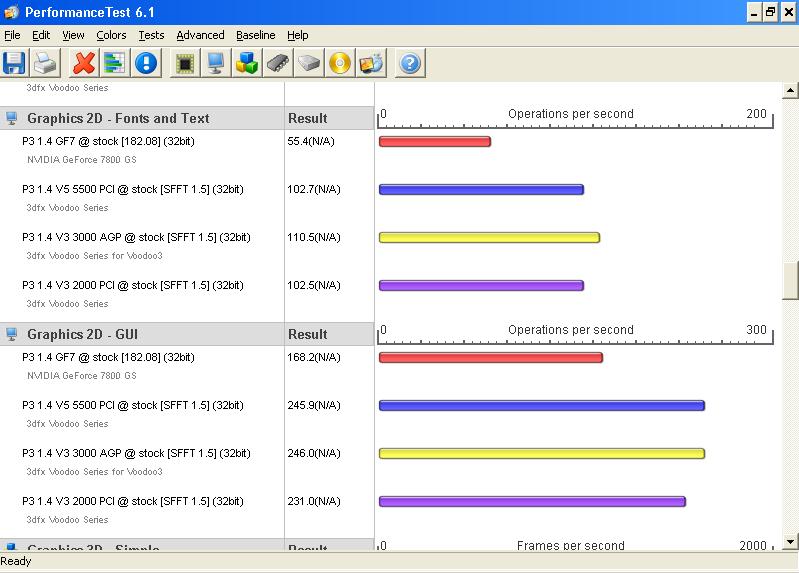Screen dimensions: 799x573
Task: Run the memory chip test icon
Action: click(x=278, y=64)
